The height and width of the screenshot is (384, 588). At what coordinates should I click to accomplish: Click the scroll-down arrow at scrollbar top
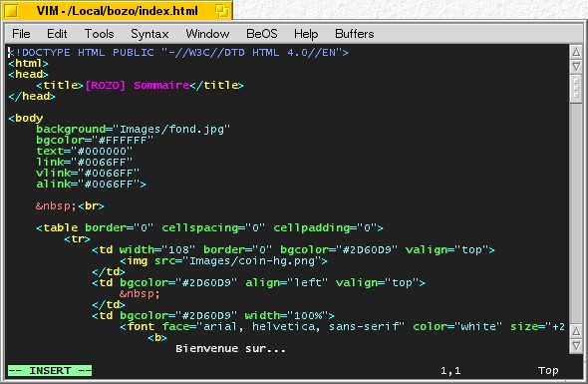(576, 67)
